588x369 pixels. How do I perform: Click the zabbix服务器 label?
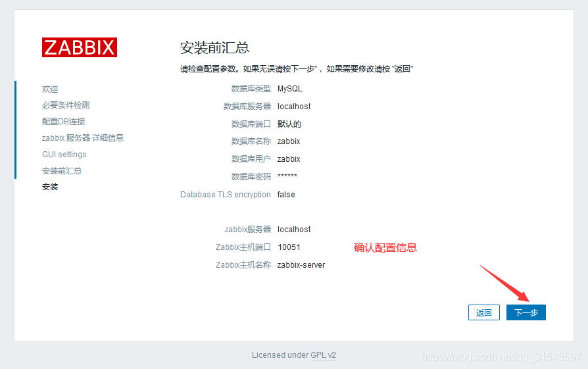click(x=247, y=230)
